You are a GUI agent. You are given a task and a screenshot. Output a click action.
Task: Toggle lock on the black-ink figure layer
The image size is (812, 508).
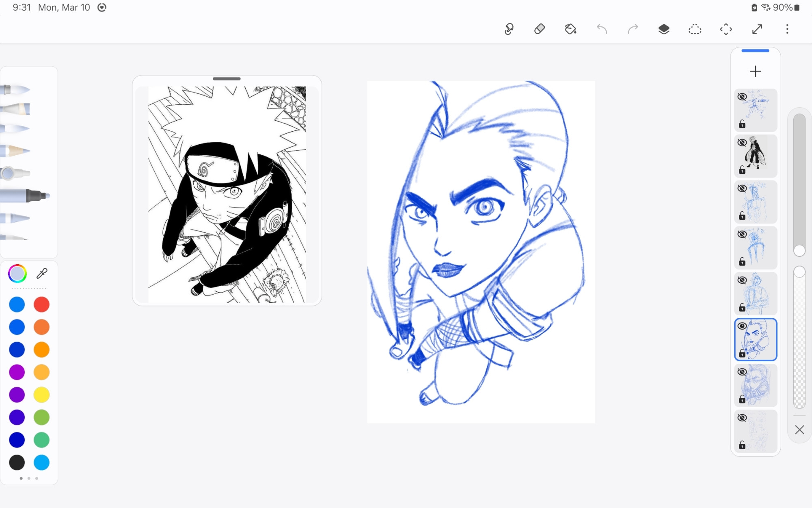pyautogui.click(x=742, y=170)
